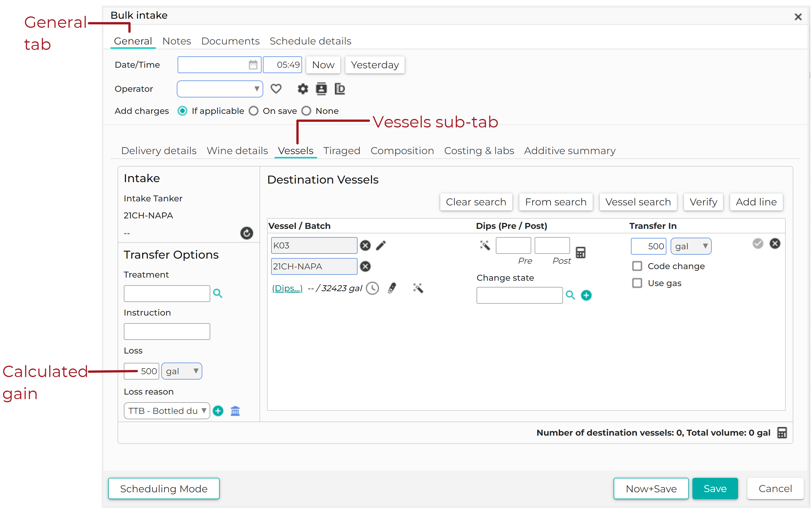Click the Verify button
Screen dimensions: 812x511
click(x=703, y=202)
